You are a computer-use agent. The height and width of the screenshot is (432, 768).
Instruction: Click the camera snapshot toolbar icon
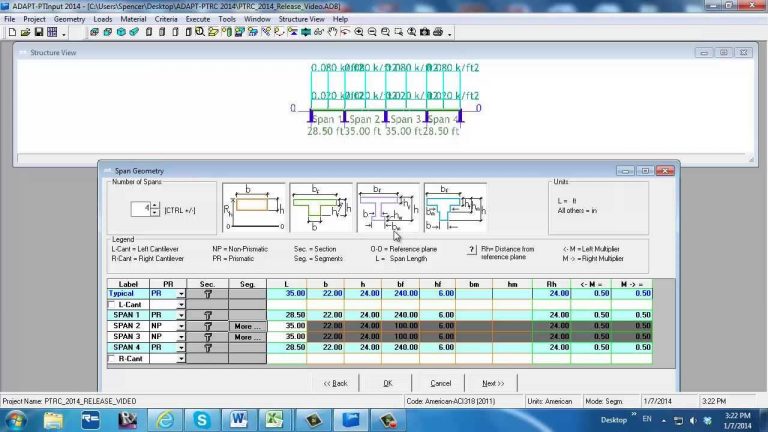click(x=424, y=32)
